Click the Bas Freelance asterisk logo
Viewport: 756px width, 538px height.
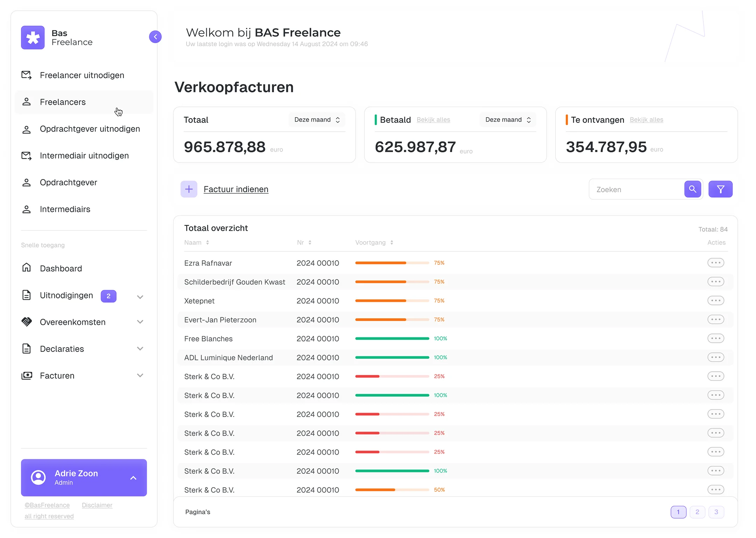(33, 37)
